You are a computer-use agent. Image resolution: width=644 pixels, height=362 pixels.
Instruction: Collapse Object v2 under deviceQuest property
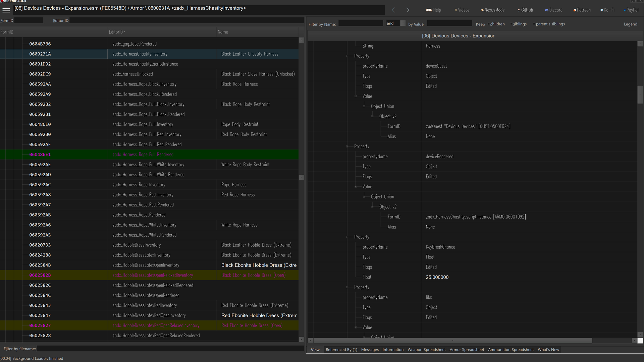(372, 116)
